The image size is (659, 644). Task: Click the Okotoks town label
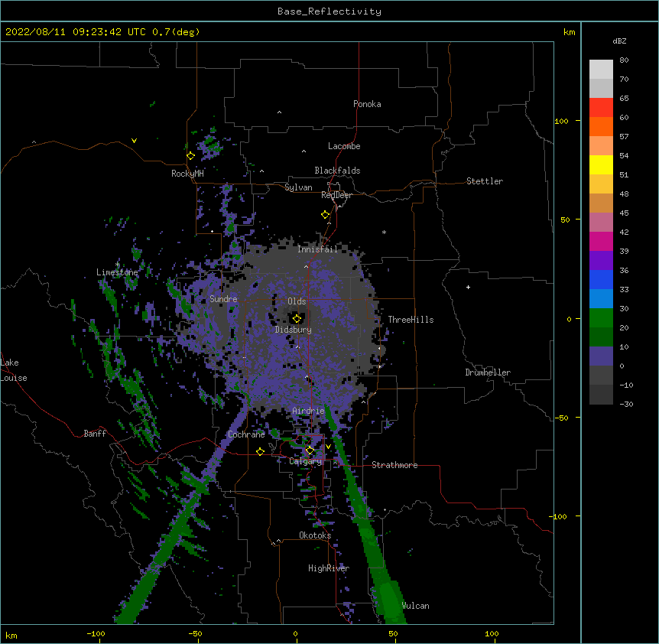tap(315, 535)
